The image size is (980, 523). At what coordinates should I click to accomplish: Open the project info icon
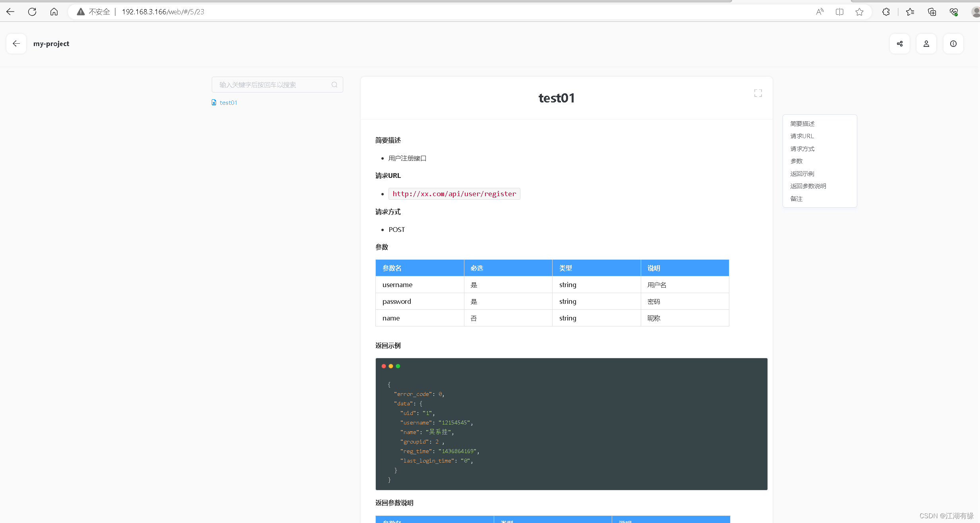[953, 44]
